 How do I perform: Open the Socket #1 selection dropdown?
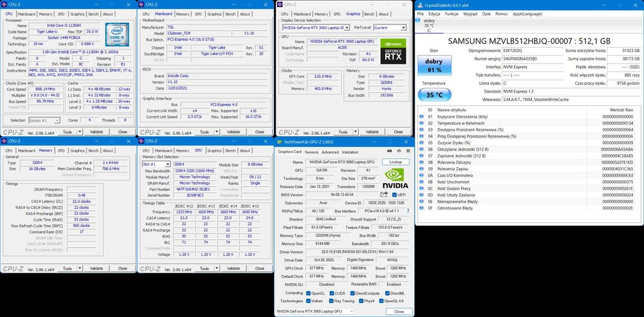[x=44, y=120]
